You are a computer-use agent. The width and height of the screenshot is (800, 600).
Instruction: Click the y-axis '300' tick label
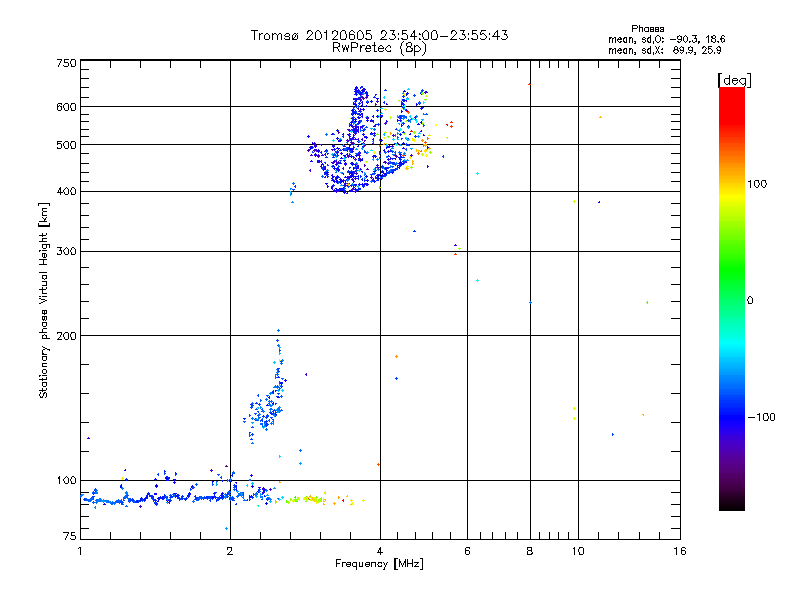point(66,252)
